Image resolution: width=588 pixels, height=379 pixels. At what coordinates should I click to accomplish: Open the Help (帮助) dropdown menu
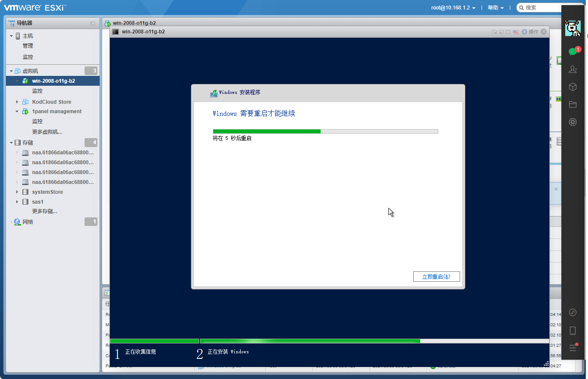(x=496, y=8)
